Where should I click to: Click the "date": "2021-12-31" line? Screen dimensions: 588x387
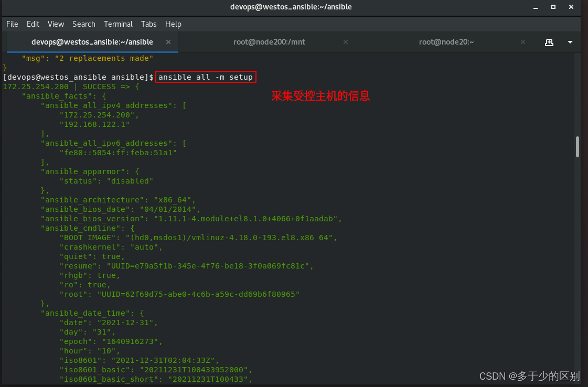point(109,322)
